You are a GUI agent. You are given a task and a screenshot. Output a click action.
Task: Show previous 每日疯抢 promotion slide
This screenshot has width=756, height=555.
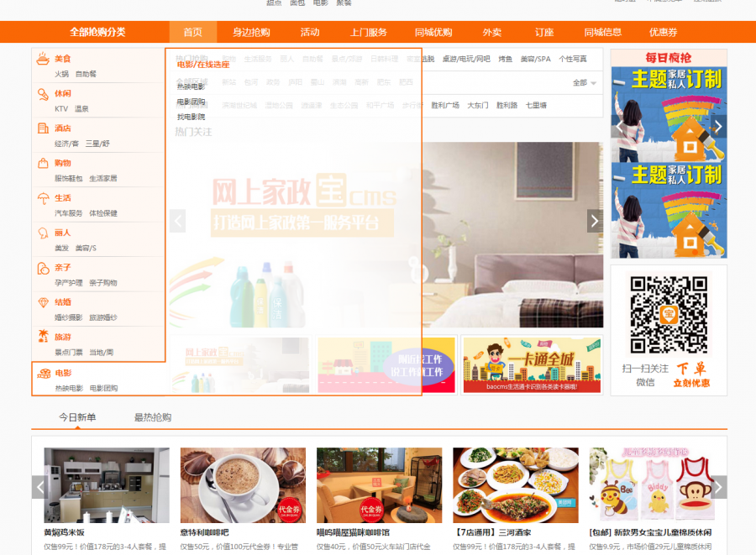(619, 127)
